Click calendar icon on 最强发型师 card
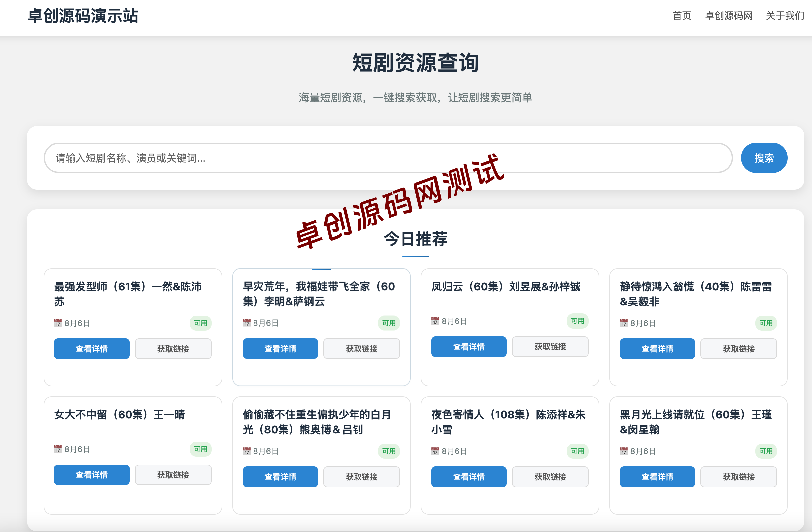 (58, 323)
